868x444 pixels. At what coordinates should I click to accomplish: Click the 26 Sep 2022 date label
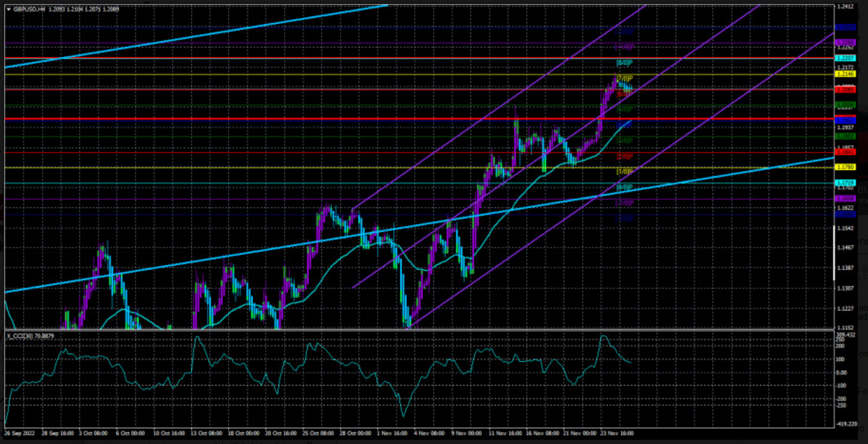pyautogui.click(x=20, y=434)
